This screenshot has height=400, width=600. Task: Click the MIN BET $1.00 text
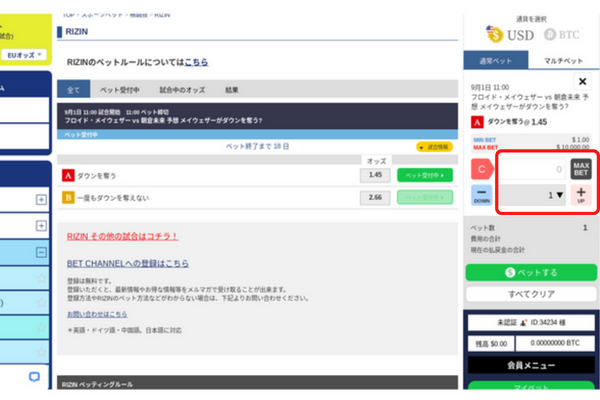(x=531, y=140)
